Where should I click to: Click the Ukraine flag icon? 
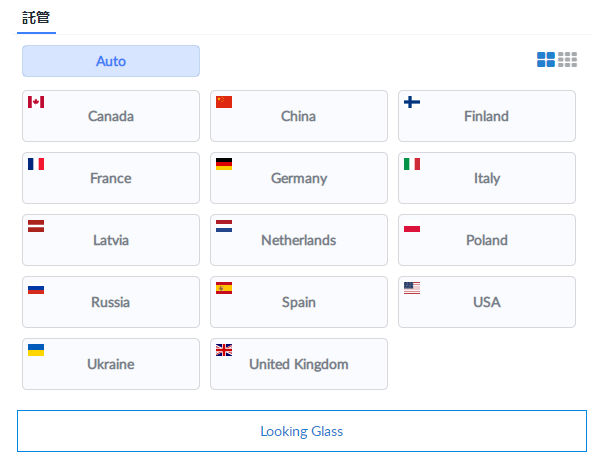pos(36,350)
